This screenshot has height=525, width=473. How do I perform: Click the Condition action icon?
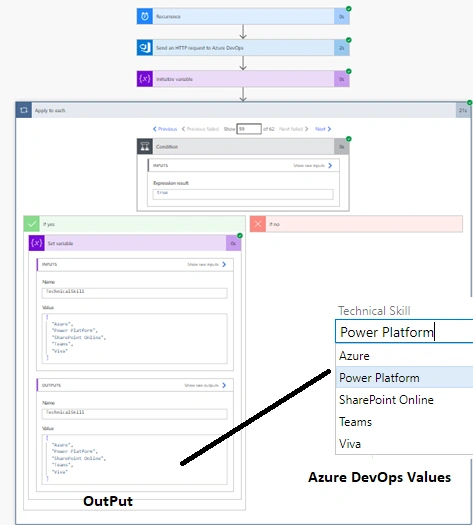145,147
